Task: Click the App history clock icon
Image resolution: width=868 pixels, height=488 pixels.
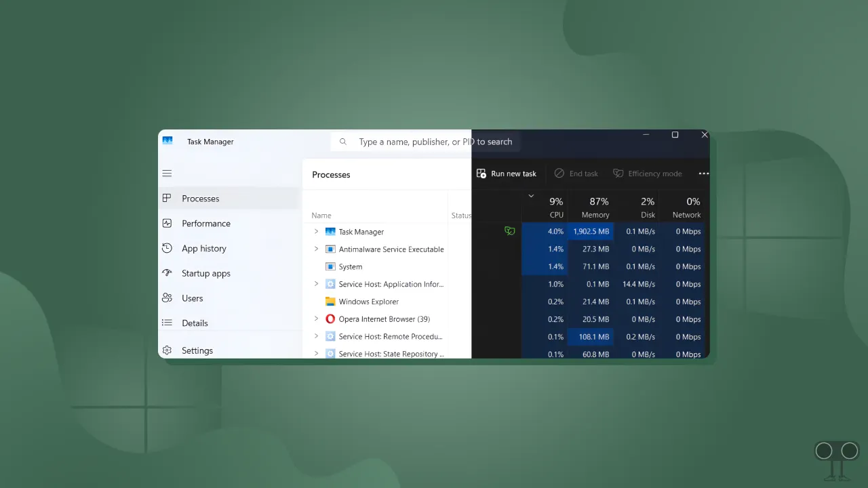Action: pos(167,248)
